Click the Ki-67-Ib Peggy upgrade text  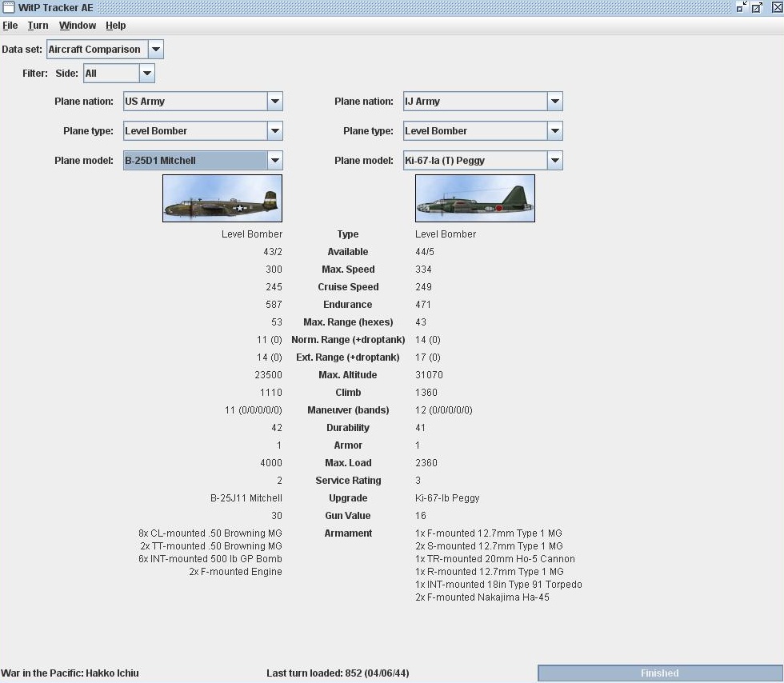[x=447, y=498]
